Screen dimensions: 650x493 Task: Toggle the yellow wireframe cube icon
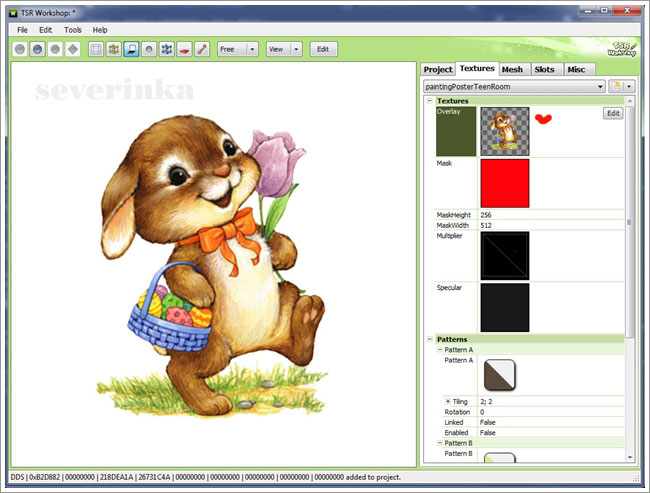click(x=114, y=49)
